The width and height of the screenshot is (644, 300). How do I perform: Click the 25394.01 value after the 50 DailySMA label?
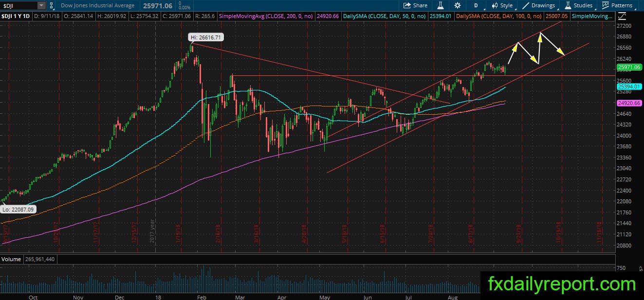coord(440,16)
